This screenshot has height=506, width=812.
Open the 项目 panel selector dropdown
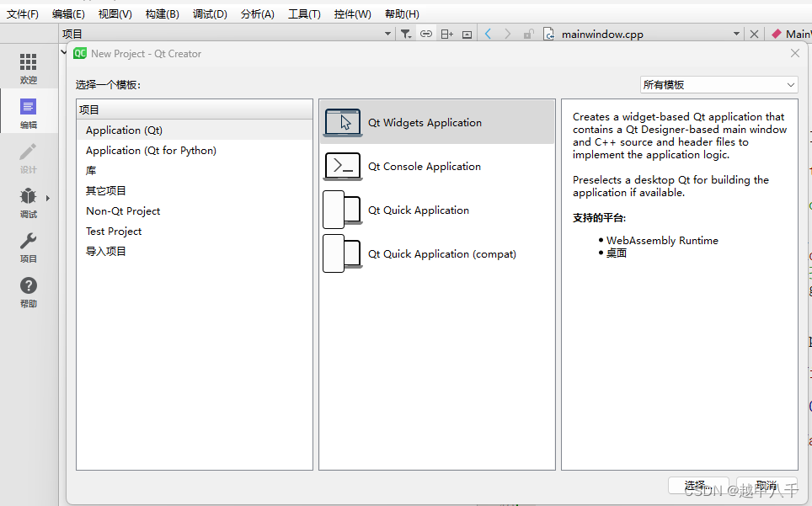(387, 35)
